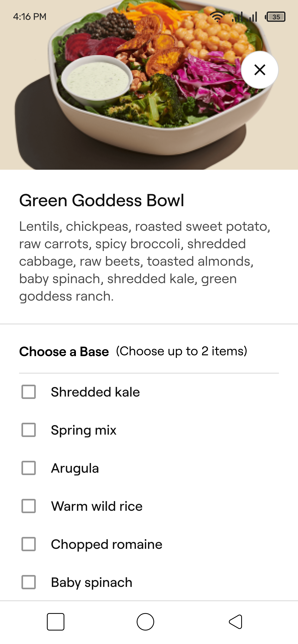Tap the Wi-Fi status icon

217,17
